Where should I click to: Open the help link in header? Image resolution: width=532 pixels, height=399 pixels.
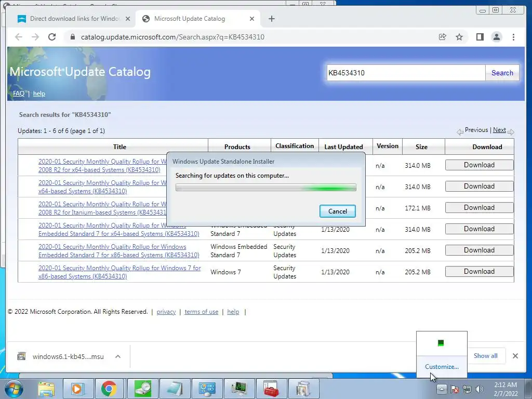(39, 94)
